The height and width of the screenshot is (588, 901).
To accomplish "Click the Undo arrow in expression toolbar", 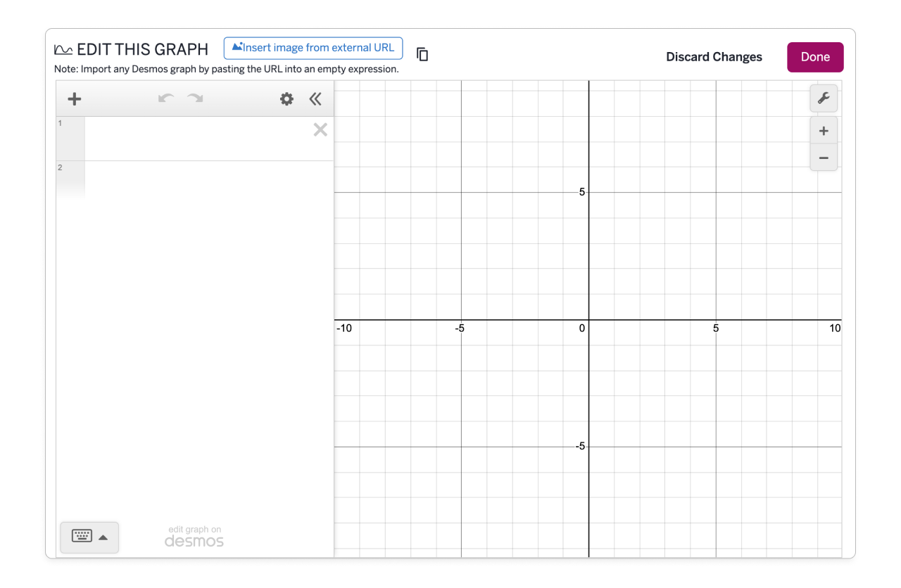I will pyautogui.click(x=165, y=99).
